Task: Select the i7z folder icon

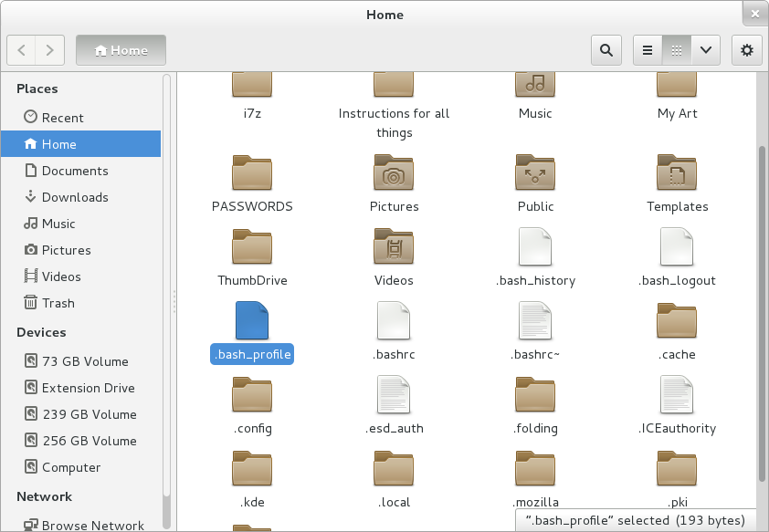Action: pyautogui.click(x=252, y=85)
